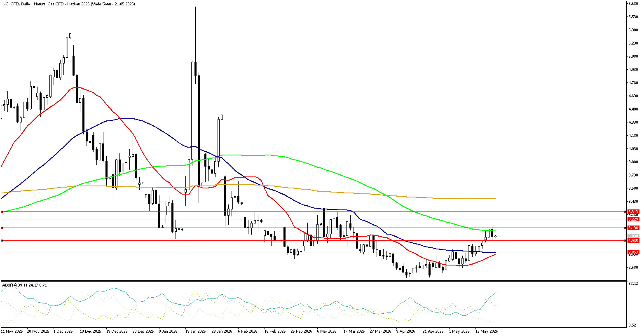Click the 4.480 price axis label
Viewport: 644px width, 336px height.
[633, 109]
